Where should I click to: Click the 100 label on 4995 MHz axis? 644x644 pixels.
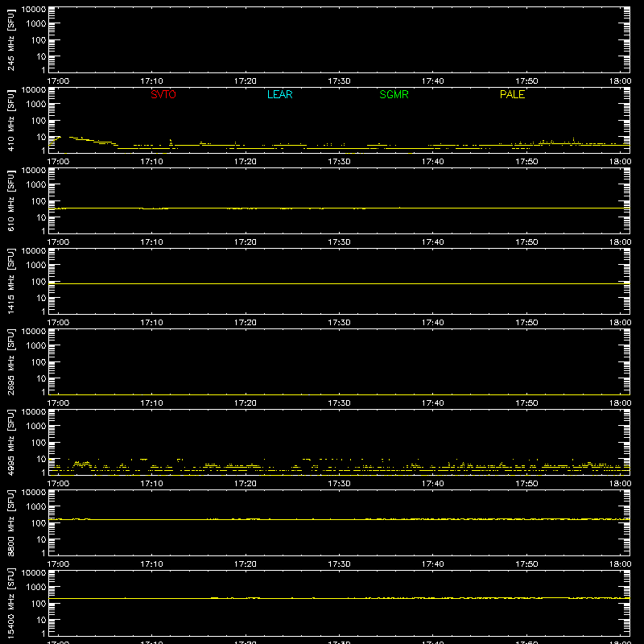39,443
